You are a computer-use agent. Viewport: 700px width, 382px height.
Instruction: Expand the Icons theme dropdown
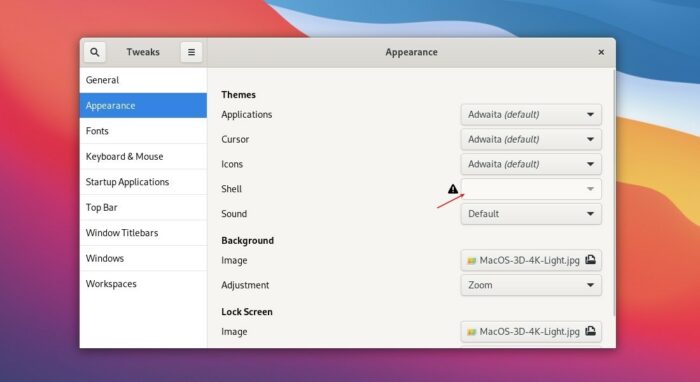point(531,164)
